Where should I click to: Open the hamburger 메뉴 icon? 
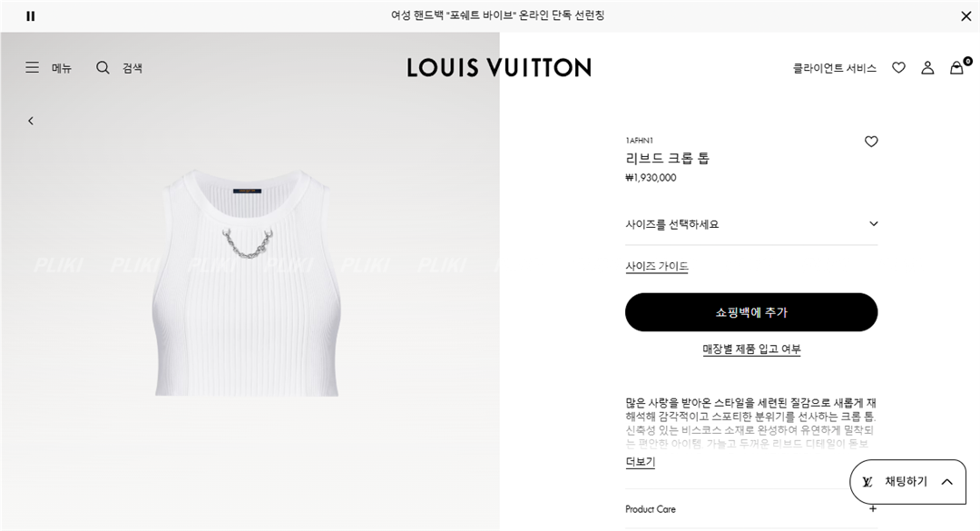click(x=32, y=67)
